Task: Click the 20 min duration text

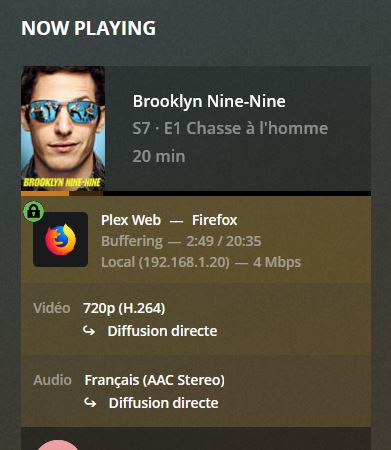Action: [159, 156]
